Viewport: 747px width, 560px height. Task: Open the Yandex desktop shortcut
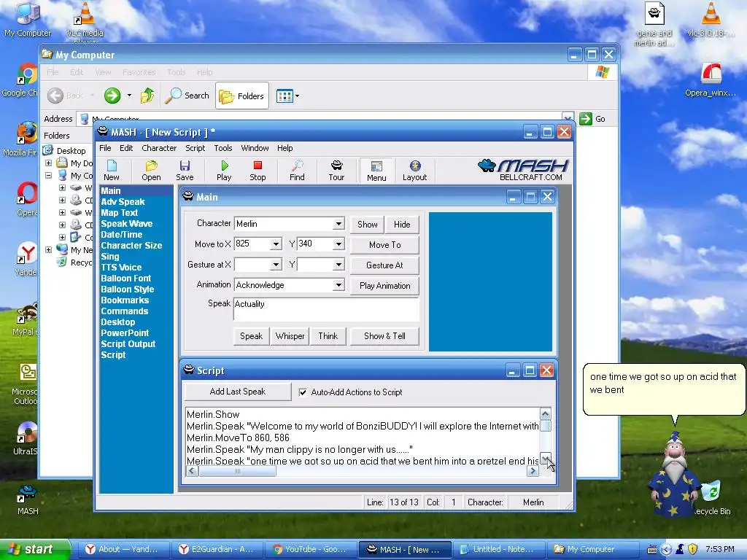[x=26, y=259]
